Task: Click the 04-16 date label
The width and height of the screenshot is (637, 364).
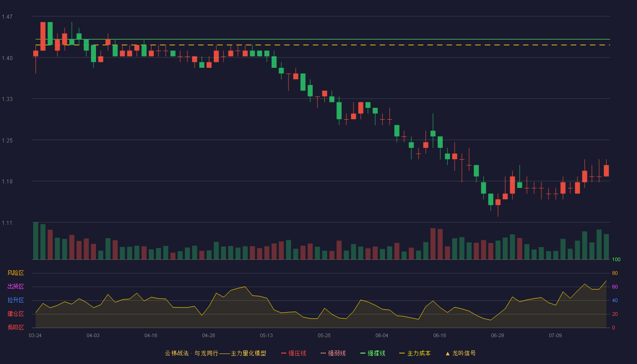Action: (x=151, y=335)
